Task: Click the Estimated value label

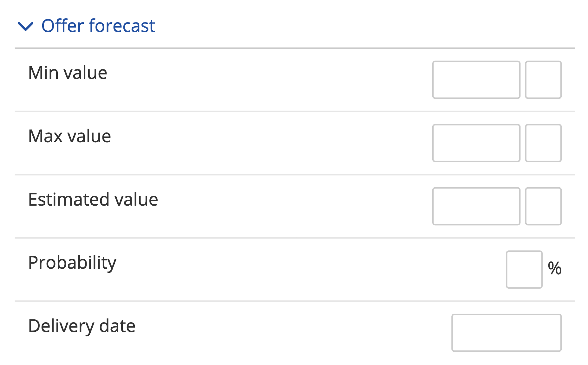Action: point(93,200)
